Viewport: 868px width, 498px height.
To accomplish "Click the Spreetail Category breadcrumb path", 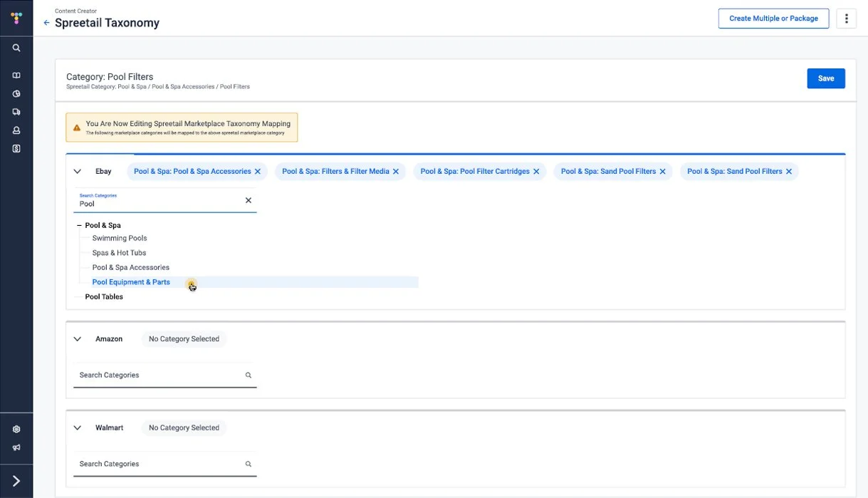I will coord(158,87).
